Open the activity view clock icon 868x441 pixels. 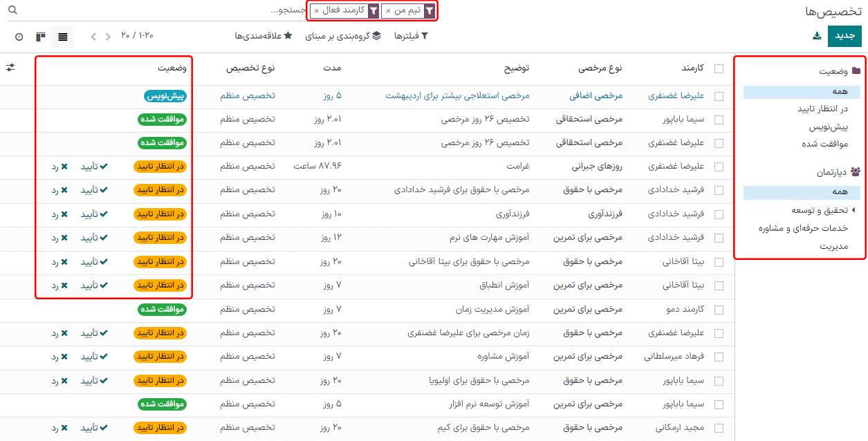tap(19, 37)
